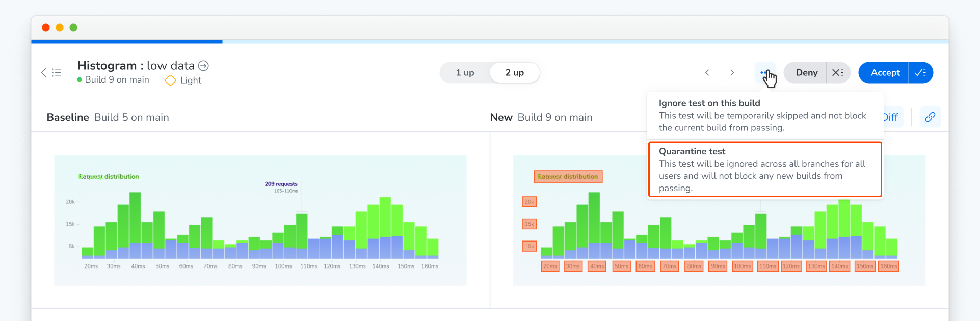Copy link with chain icon
The width and height of the screenshot is (980, 321).
930,117
